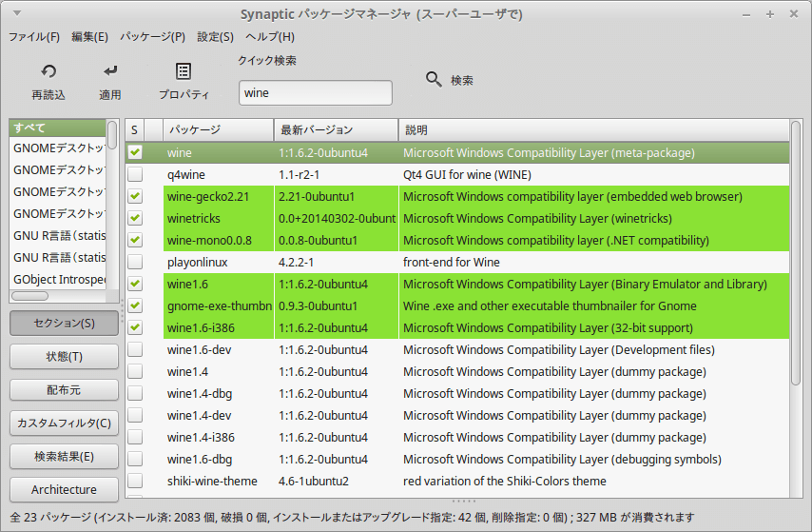Screen dimensions: 812x532
Task: Toggle the wine-mono0.0.8 checkbox
Action: [135, 240]
